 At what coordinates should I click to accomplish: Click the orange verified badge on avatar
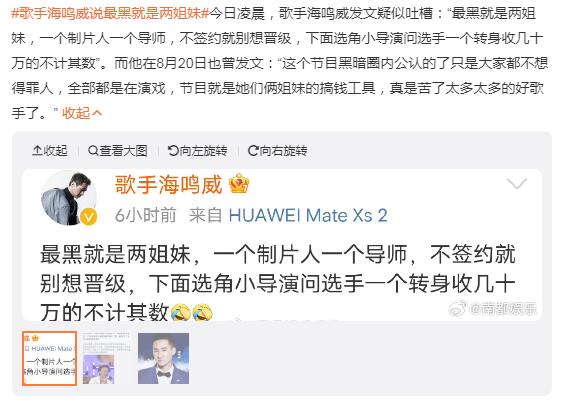89,217
